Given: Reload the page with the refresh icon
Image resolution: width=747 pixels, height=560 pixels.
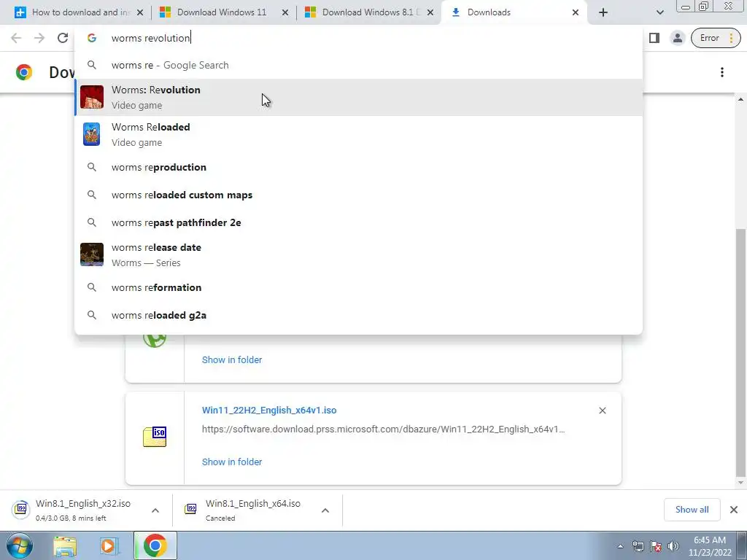Looking at the screenshot, I should (63, 38).
